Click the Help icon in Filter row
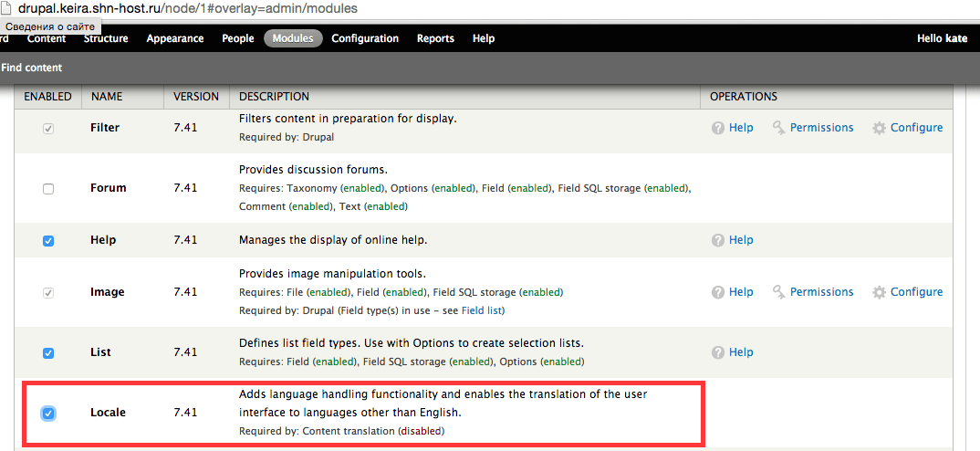The height and width of the screenshot is (451, 980). click(x=718, y=128)
